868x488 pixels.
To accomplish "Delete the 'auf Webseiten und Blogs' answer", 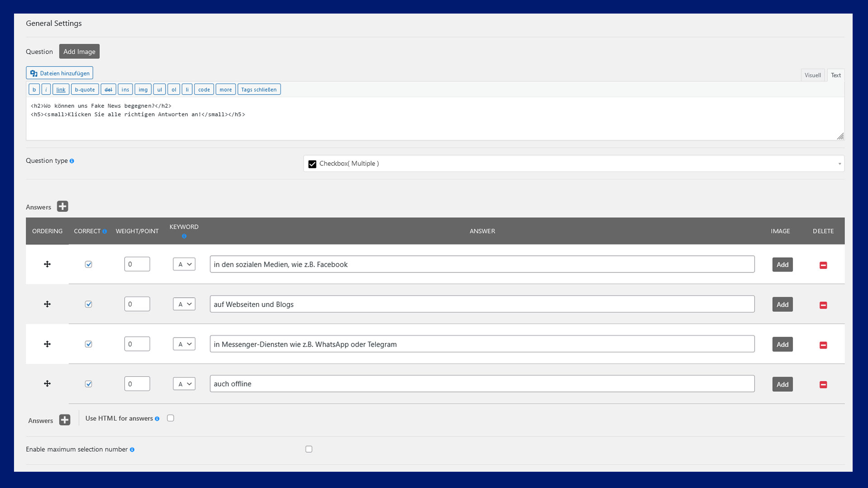I will [823, 305].
